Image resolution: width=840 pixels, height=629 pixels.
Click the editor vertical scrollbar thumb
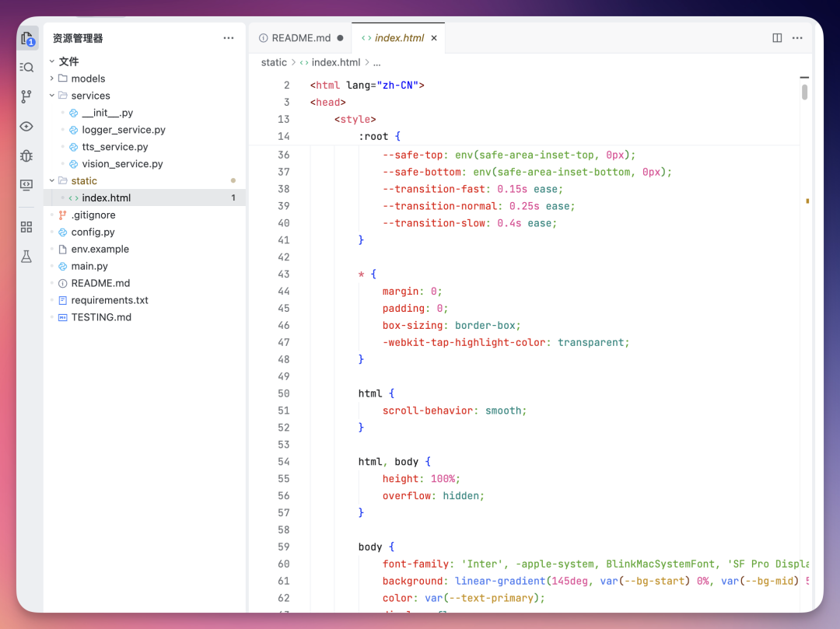tap(804, 93)
